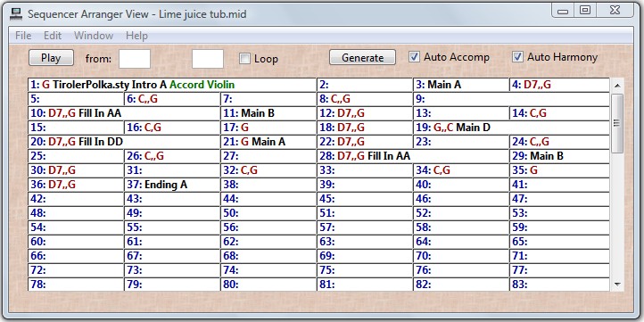Minimize the Sequencer Arranger View window
The height and width of the screenshot is (322, 644).
tap(563, 11)
